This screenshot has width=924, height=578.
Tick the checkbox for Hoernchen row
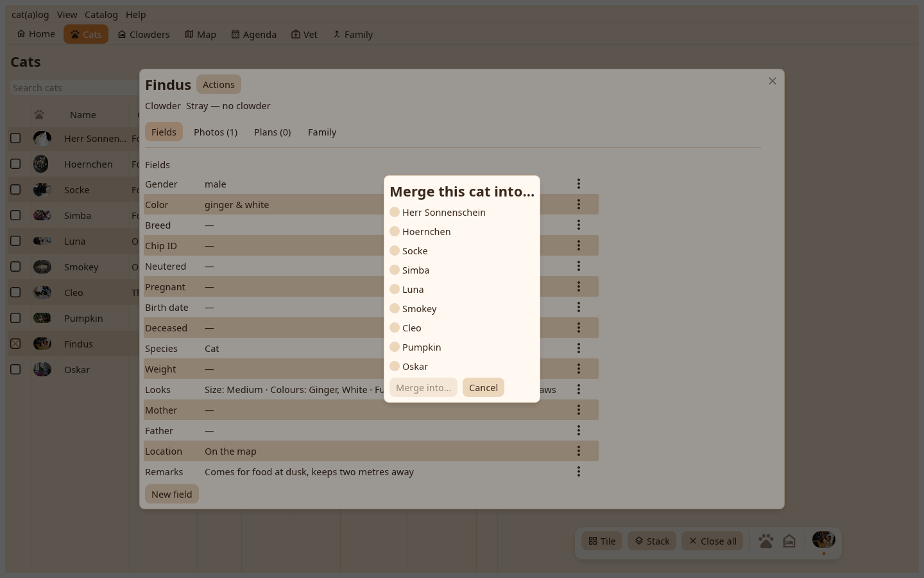(15, 164)
